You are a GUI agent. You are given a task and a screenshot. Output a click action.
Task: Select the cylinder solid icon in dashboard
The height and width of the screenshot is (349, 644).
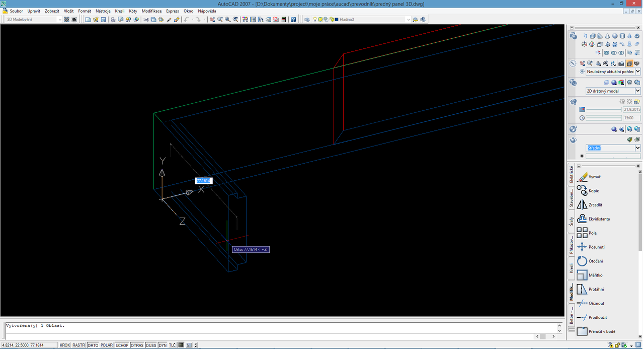[622, 36]
